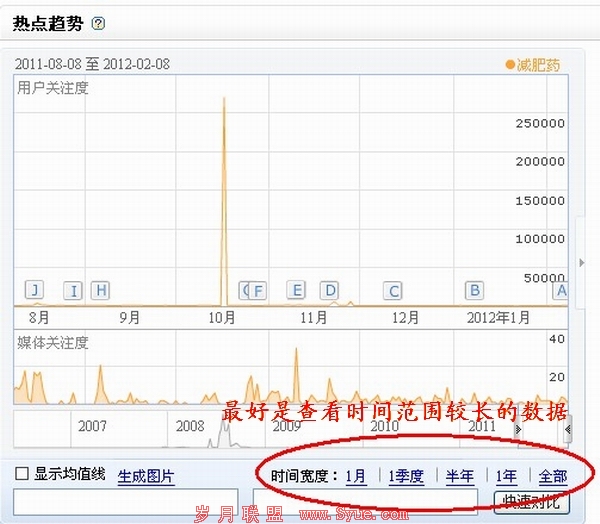Select news marker I on the chart

(72, 291)
